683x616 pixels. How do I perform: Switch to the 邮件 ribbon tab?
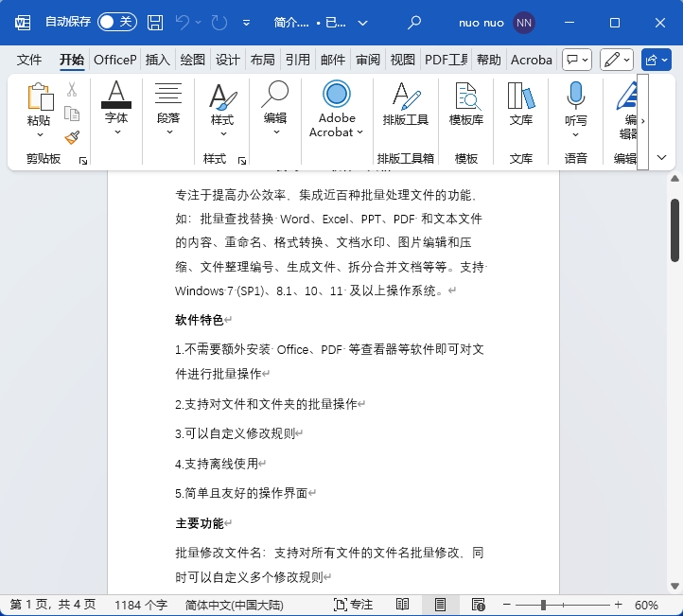(x=333, y=60)
